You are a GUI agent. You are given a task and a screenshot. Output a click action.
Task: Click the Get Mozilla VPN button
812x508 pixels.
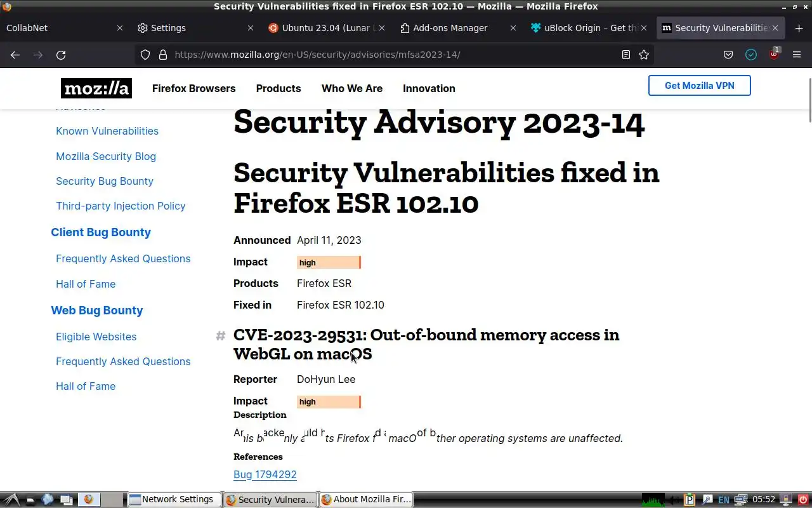pos(699,86)
